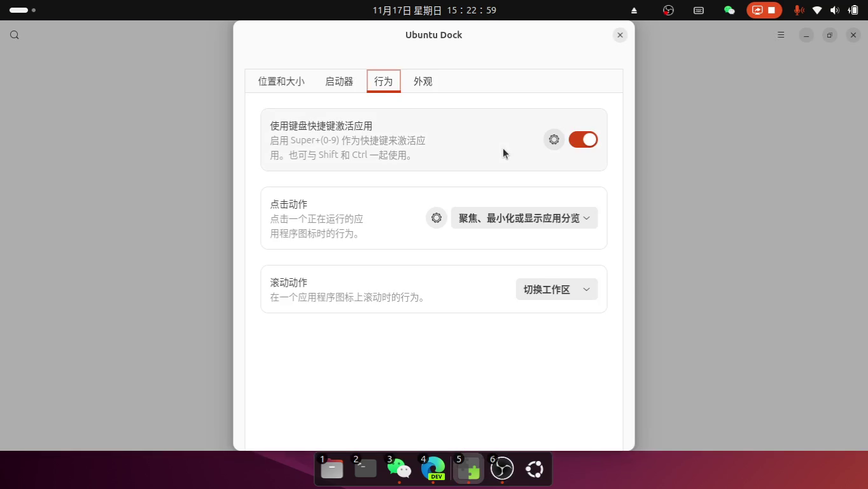
Task: Minimize the background extensions window
Action: pos(806,35)
